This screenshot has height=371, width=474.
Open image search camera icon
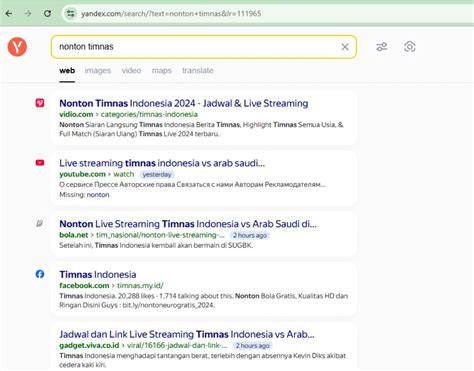click(x=410, y=47)
